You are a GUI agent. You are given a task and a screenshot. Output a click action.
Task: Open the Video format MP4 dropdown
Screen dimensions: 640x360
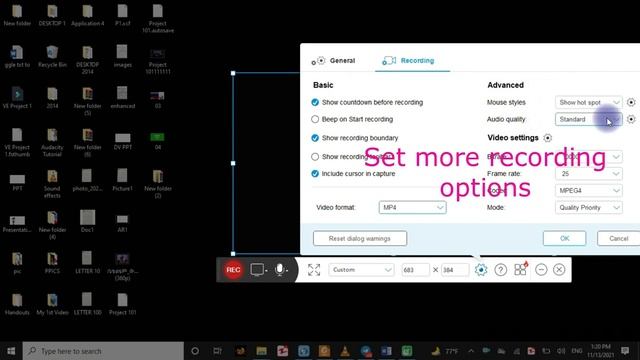click(x=412, y=207)
